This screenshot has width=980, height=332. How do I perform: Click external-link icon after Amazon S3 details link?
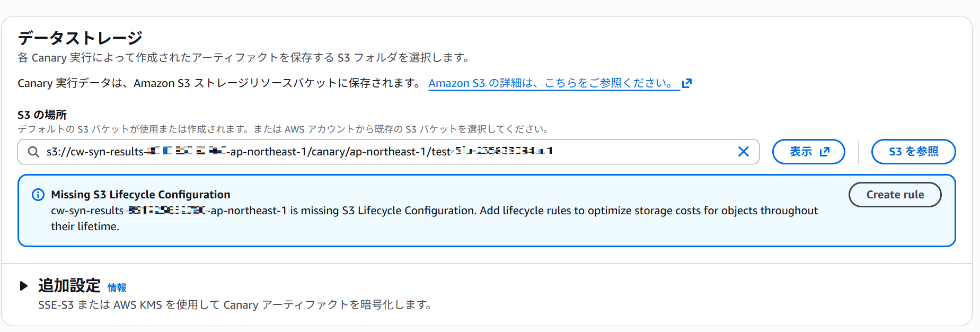point(687,83)
